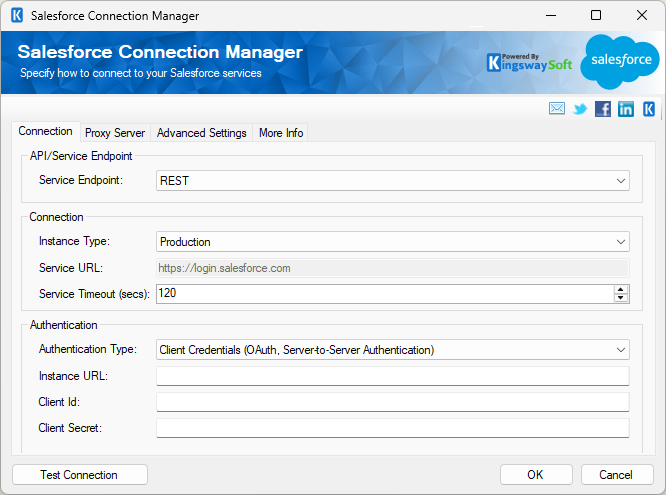666x495 pixels.
Task: Click the Service Timeout value field
Action: pos(385,294)
